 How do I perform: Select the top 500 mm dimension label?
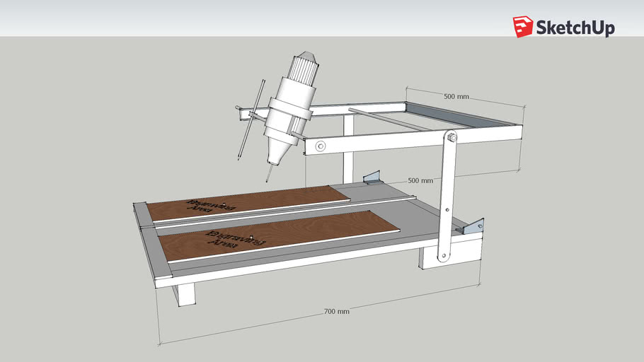tap(456, 96)
